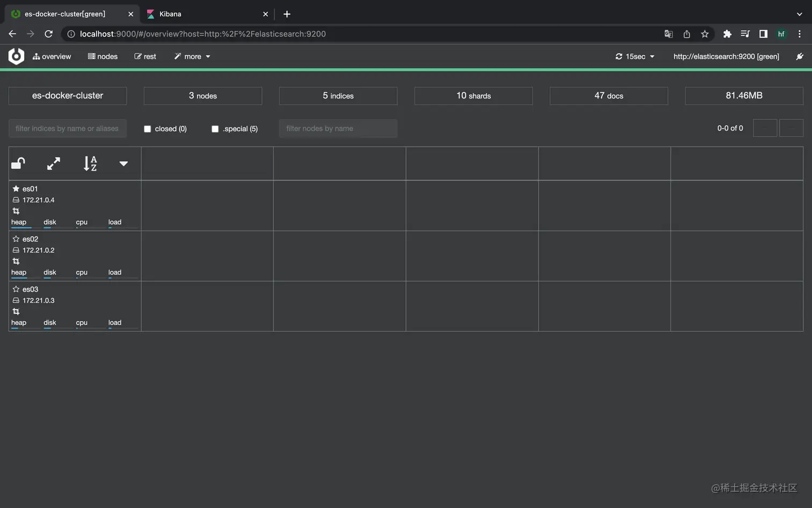Click the disk icon beside 172.21.0.4
The height and width of the screenshot is (508, 812).
16,200
